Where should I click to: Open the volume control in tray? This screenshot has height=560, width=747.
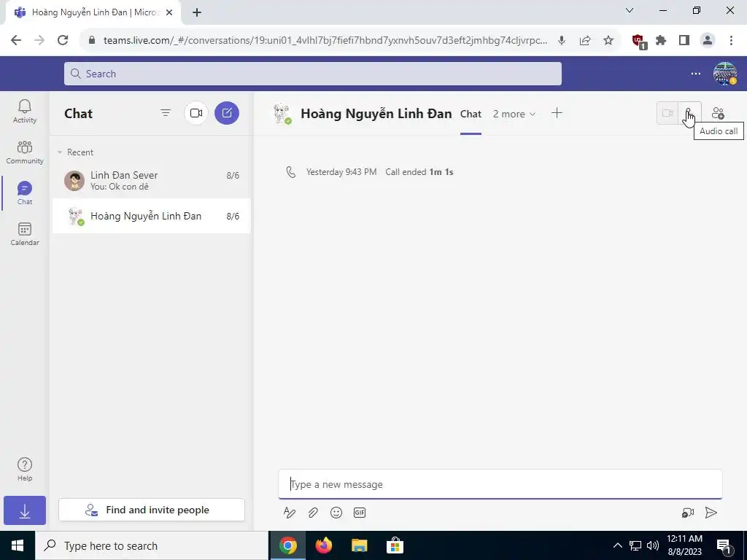tap(653, 545)
